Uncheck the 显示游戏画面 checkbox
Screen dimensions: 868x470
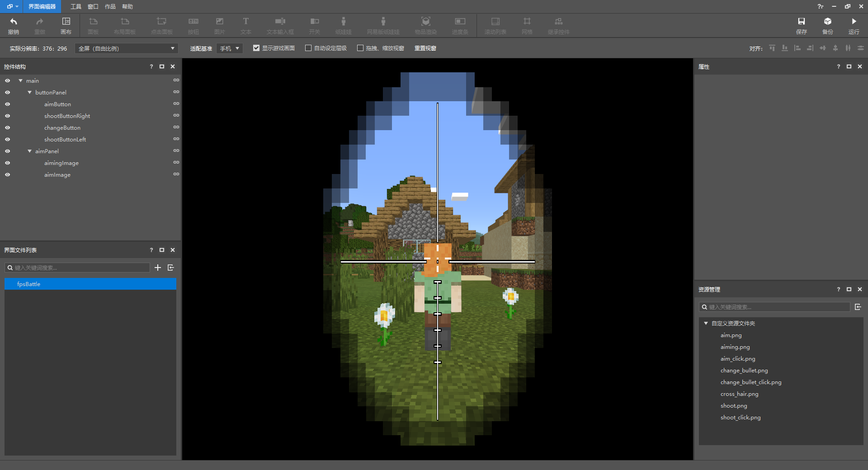pyautogui.click(x=256, y=48)
